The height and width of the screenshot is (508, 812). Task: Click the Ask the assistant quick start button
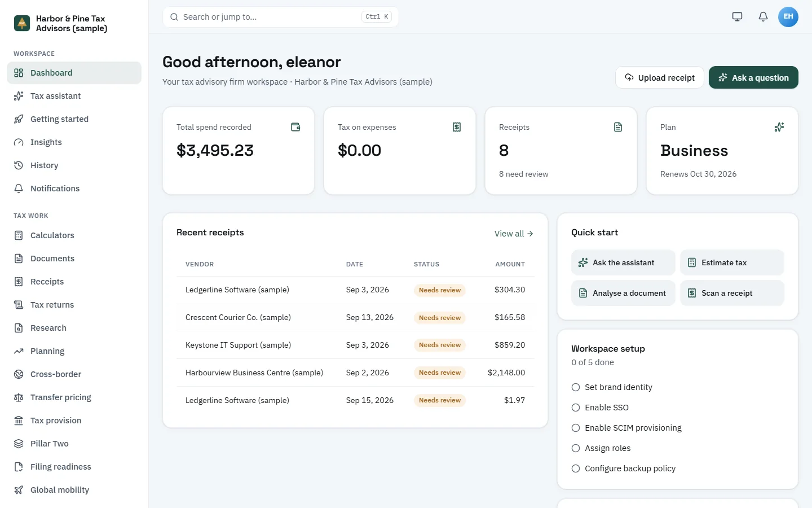coord(623,262)
